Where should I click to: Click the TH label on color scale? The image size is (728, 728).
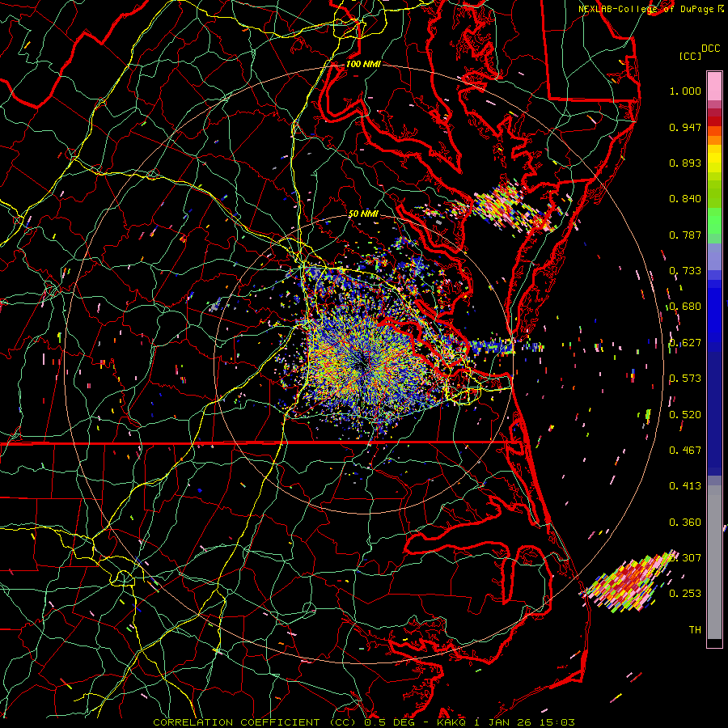pos(695,630)
